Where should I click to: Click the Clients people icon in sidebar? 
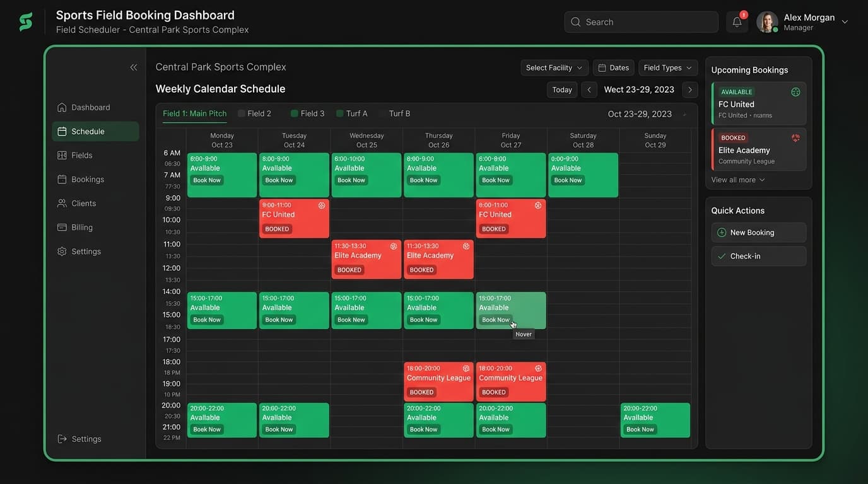(x=62, y=203)
